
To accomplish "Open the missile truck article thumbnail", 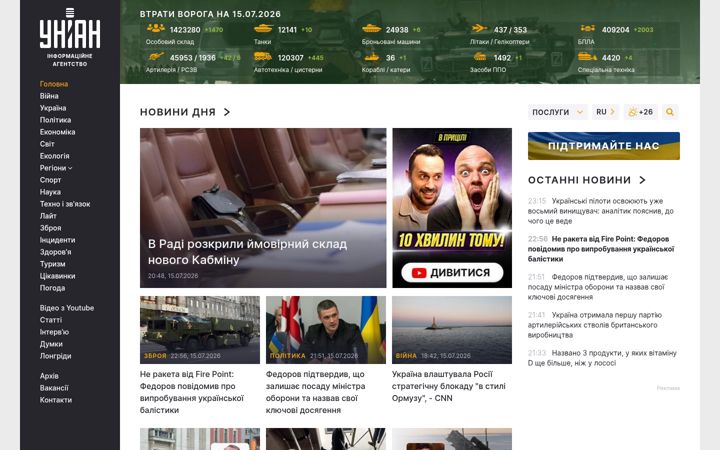I will tap(200, 330).
